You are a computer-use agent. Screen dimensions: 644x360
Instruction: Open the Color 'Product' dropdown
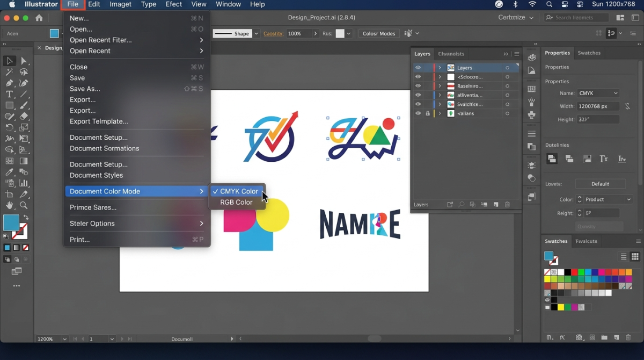[608, 199]
